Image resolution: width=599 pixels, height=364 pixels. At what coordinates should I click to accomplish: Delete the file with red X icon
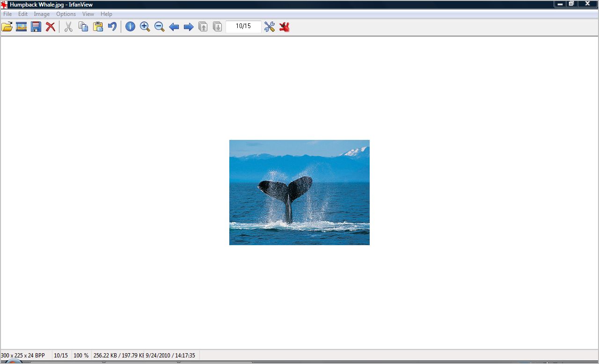tap(51, 27)
